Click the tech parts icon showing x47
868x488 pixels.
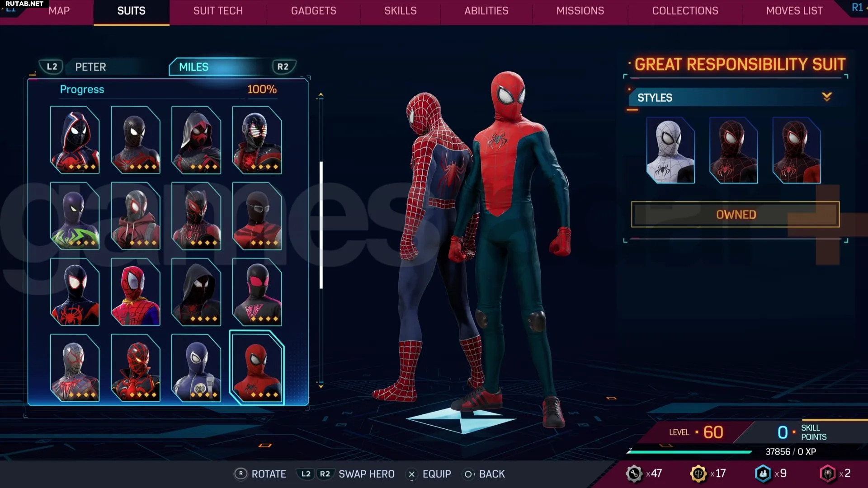[634, 474]
